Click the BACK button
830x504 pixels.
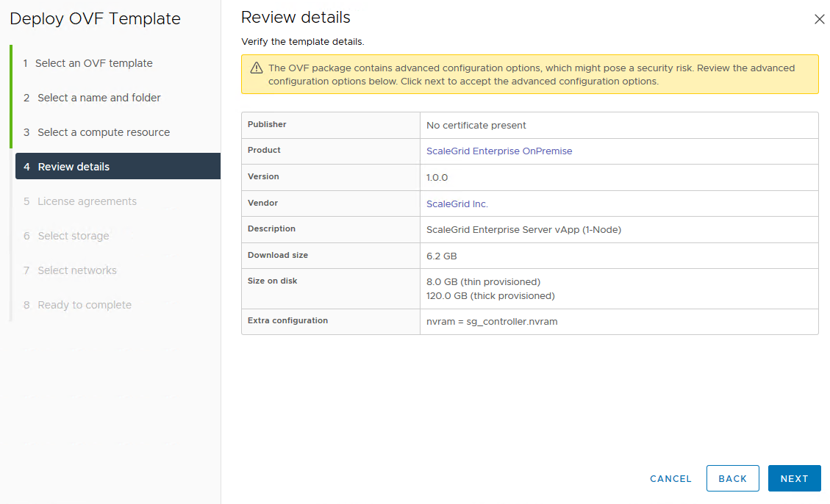[x=733, y=478]
